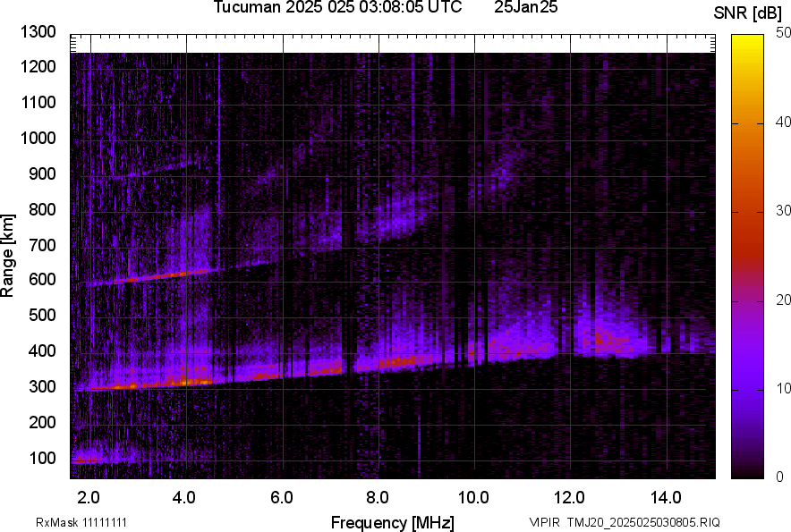The height and width of the screenshot is (532, 791).
Task: Click colorbar tick label '20'
Action: [783, 300]
